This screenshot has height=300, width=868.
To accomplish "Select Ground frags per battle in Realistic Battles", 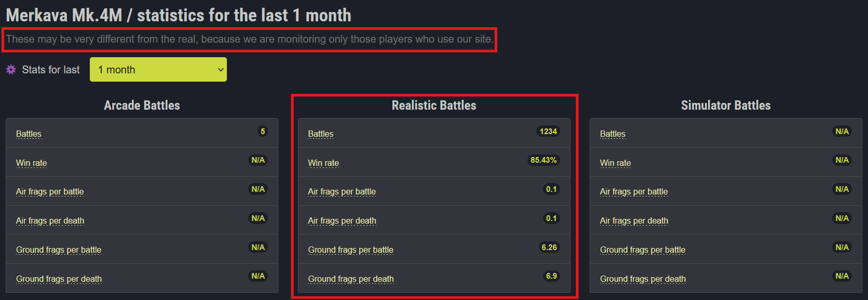I will click(351, 250).
